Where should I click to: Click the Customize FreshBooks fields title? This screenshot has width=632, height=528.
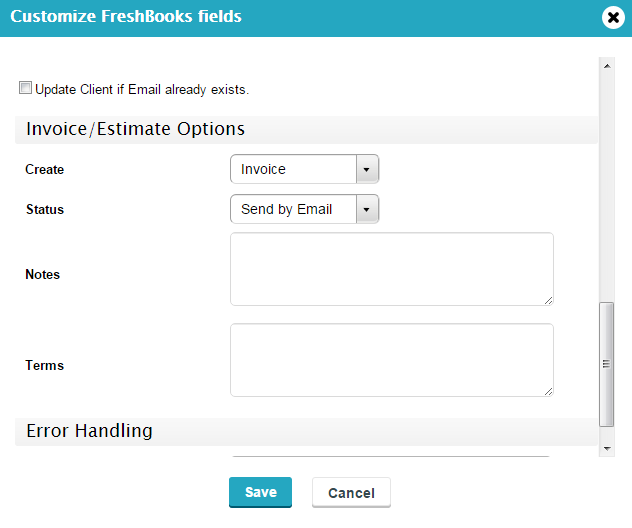126,17
